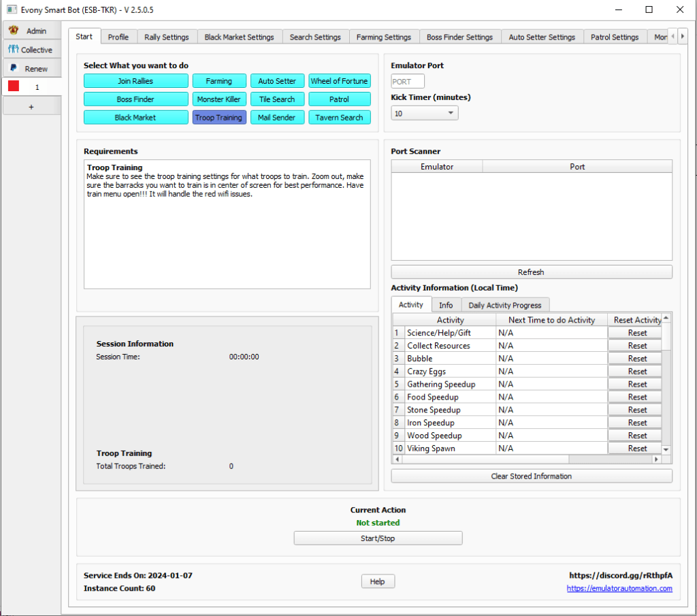Click the red instance 1 color swatch

click(14, 87)
